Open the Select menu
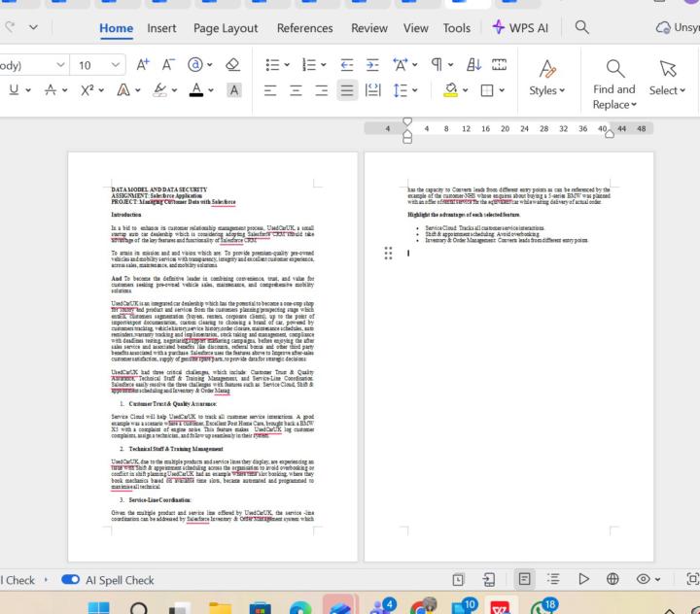700x614 pixels. click(x=667, y=78)
